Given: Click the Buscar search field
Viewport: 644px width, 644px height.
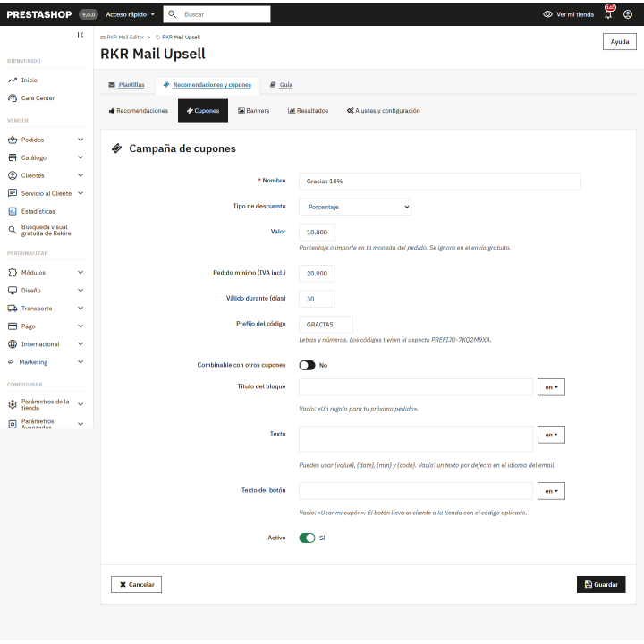Looking at the screenshot, I should (216, 14).
